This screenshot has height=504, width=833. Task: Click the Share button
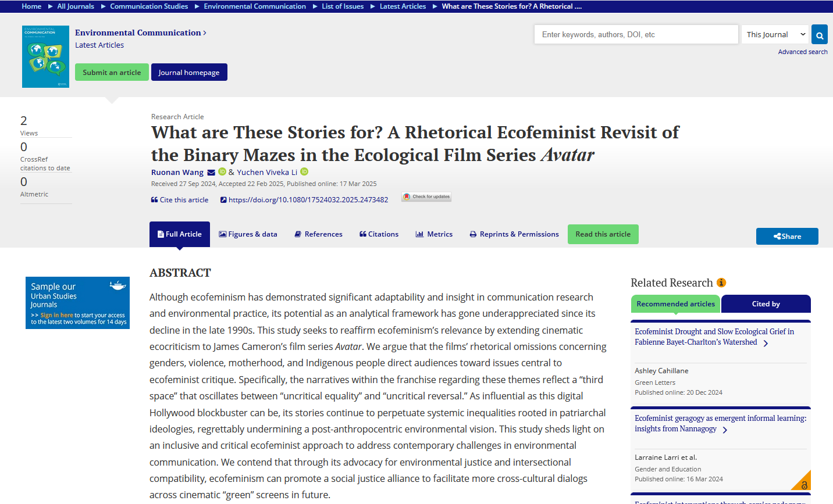tap(787, 236)
